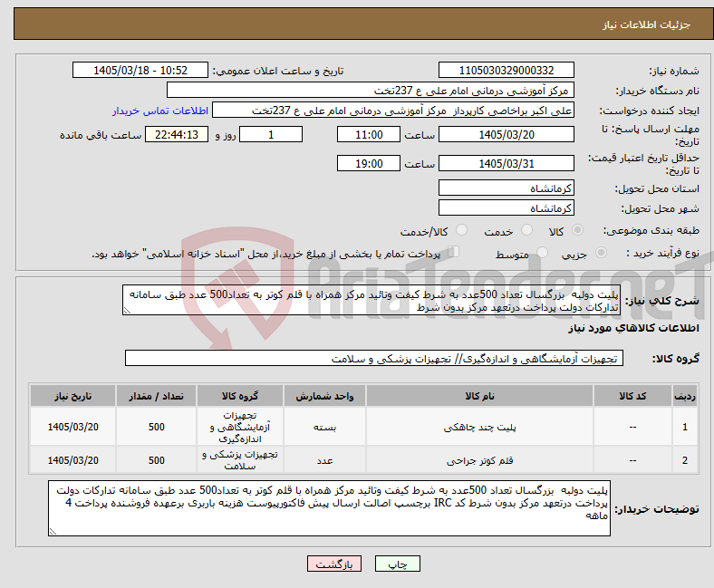
Task: Click the شماره نیاز field 1105030329000332
Action: point(507,70)
